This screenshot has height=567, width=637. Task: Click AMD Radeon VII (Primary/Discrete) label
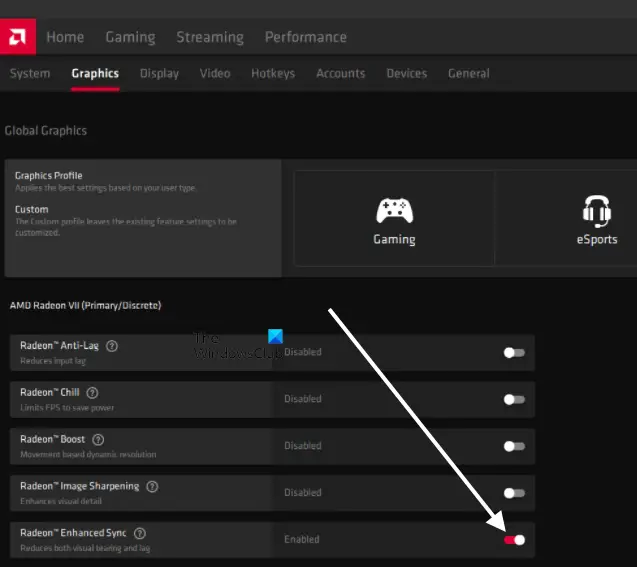(85, 305)
